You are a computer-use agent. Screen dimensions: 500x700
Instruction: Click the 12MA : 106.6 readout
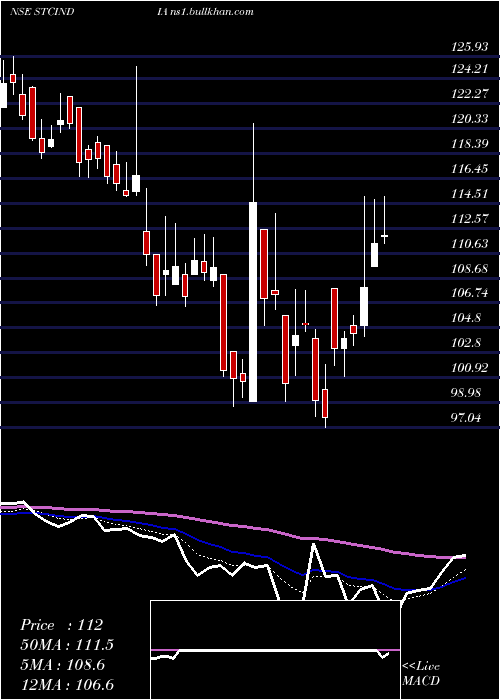point(67,684)
